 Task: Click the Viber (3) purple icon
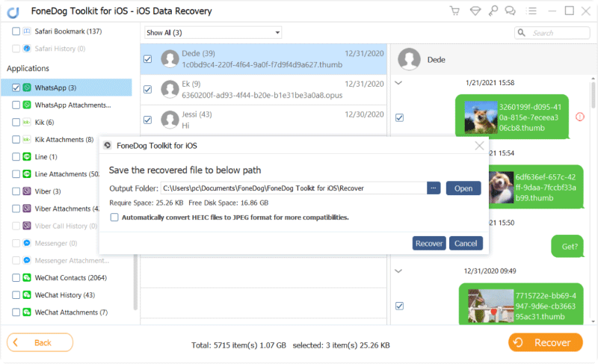(27, 191)
